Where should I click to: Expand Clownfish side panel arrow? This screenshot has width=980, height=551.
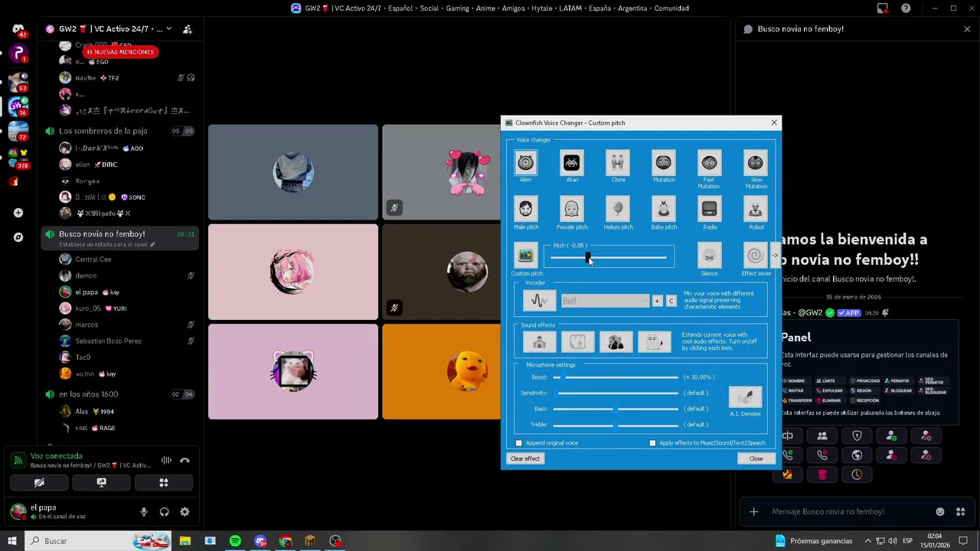775,256
